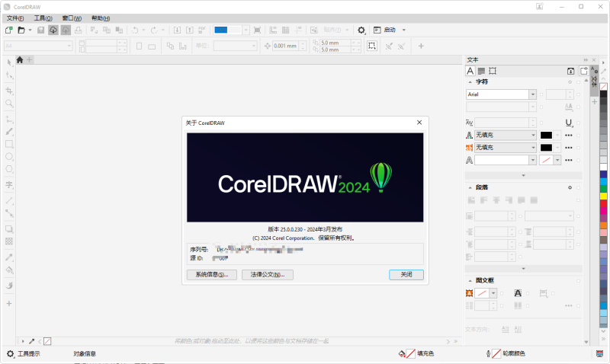Select the Crop tool in the toolbox
This screenshot has width=610, height=364.
[9, 90]
